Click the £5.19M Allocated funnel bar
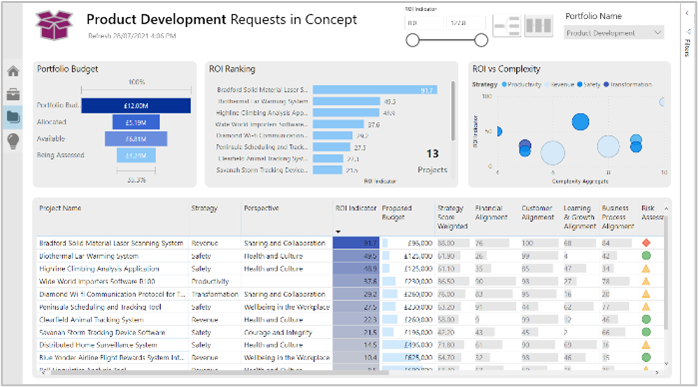 coord(136,122)
